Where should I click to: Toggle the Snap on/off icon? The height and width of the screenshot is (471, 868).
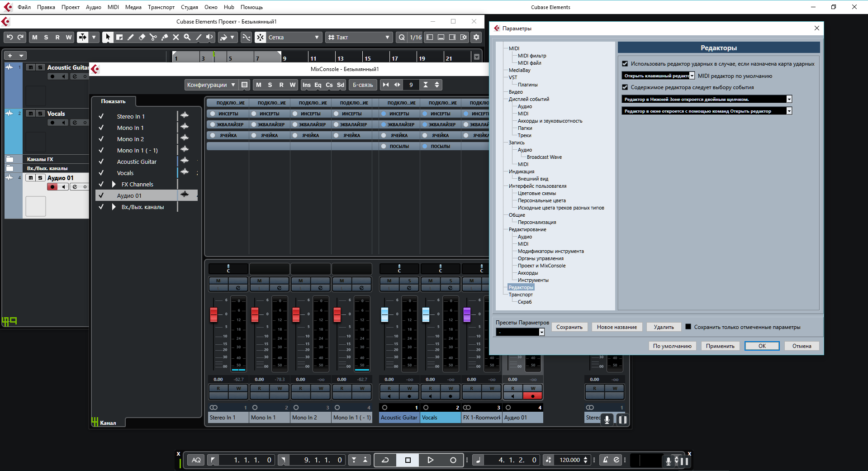[260, 37]
